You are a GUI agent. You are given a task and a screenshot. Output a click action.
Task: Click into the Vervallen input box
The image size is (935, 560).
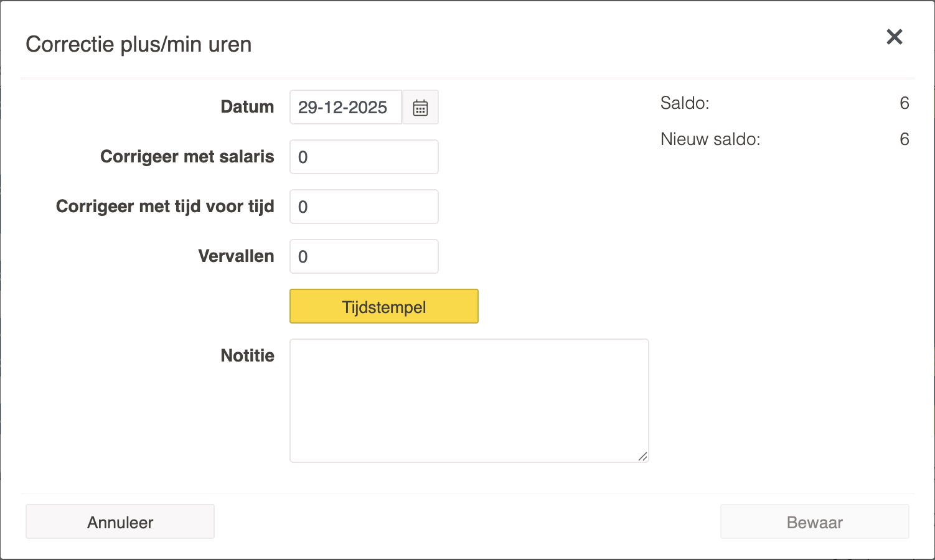364,256
